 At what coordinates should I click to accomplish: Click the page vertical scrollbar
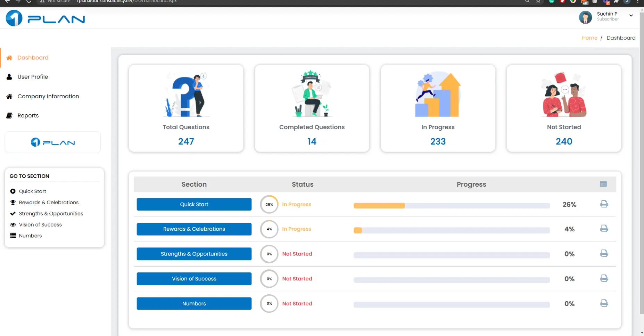point(642,163)
